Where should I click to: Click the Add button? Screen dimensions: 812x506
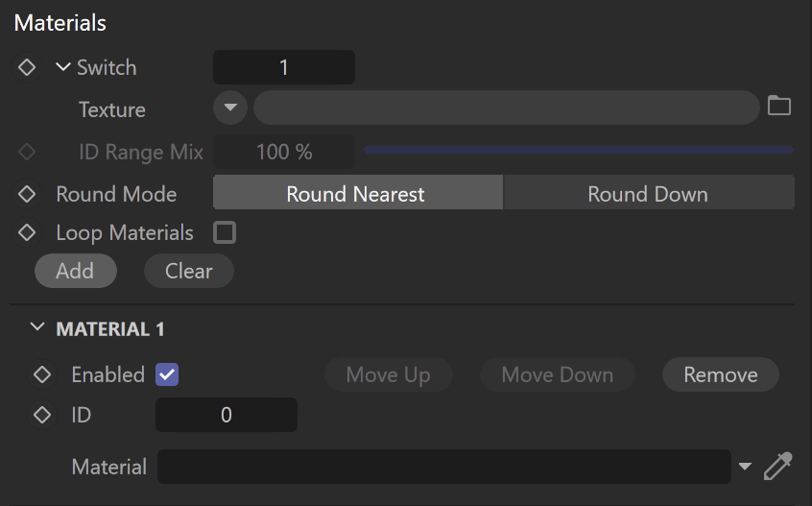(x=76, y=271)
